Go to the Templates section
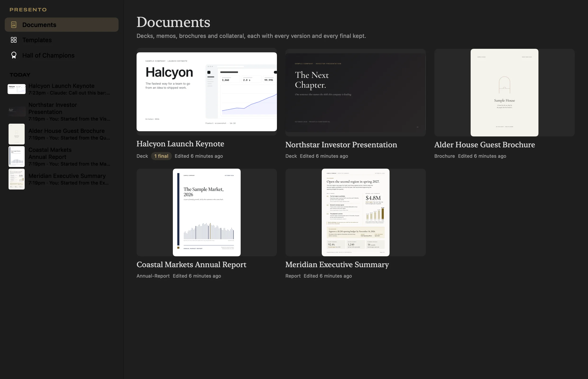 pyautogui.click(x=62, y=40)
